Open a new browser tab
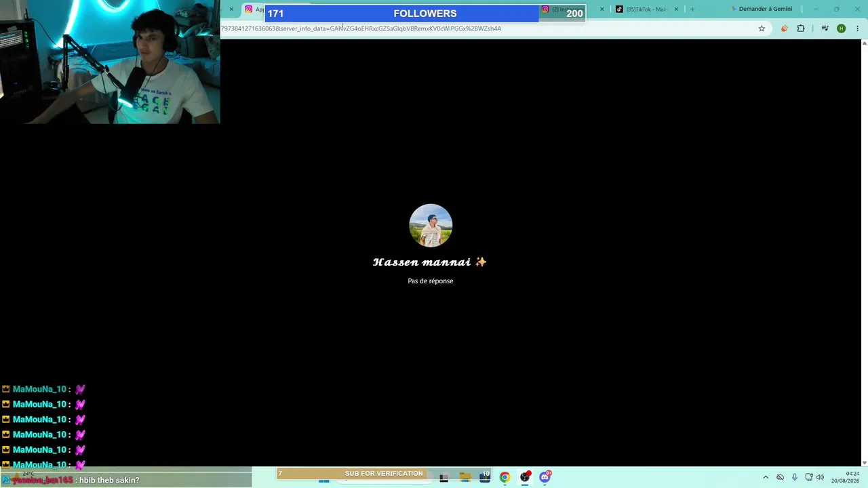This screenshot has height=488, width=868. click(692, 9)
